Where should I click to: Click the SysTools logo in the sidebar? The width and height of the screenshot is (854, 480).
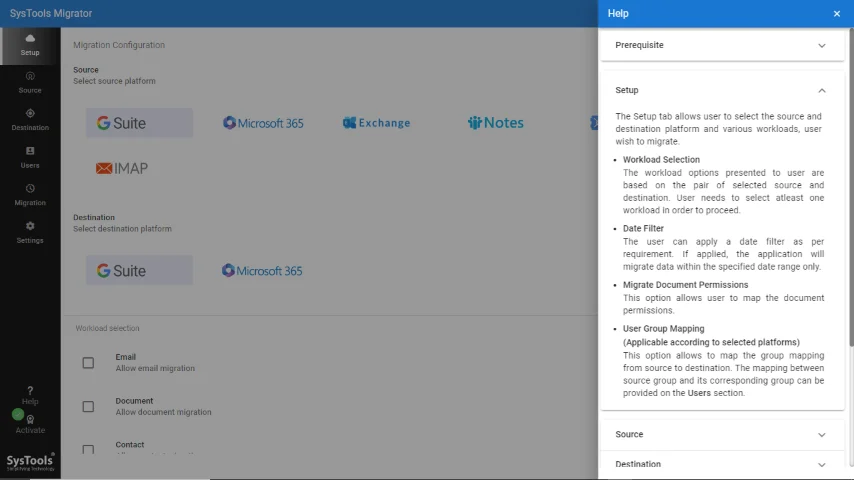point(30,462)
